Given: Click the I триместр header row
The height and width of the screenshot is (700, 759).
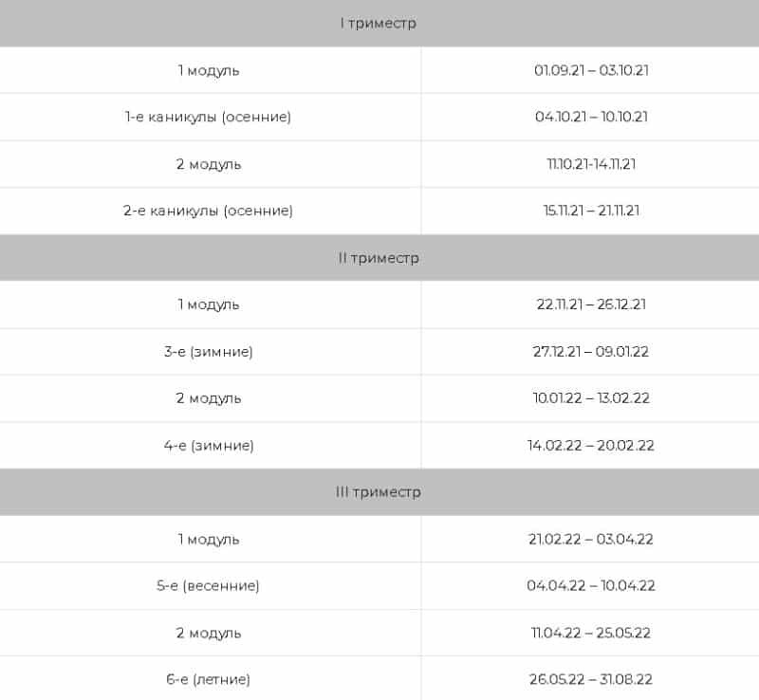Looking at the screenshot, I should pyautogui.click(x=379, y=23).
